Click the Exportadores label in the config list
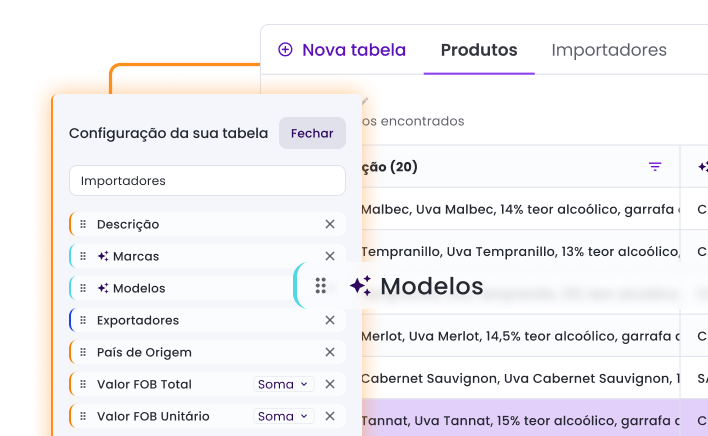The height and width of the screenshot is (436, 708). tap(138, 320)
